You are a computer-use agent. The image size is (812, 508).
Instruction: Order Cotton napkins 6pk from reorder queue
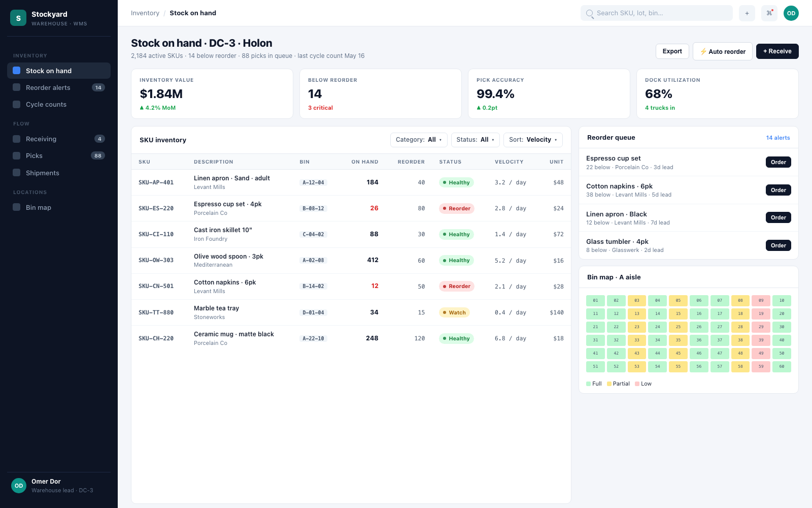tap(779, 190)
